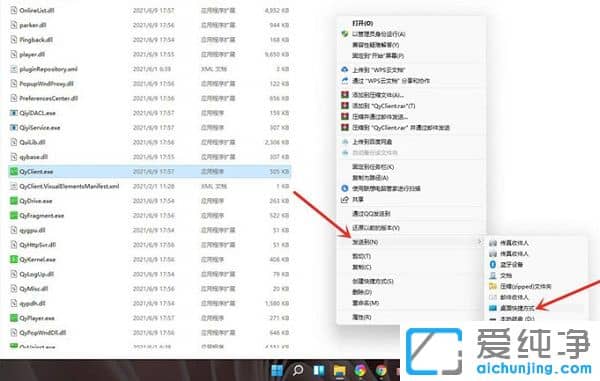
Task: Open the Windows Start button on taskbar
Action: pyautogui.click(x=277, y=370)
